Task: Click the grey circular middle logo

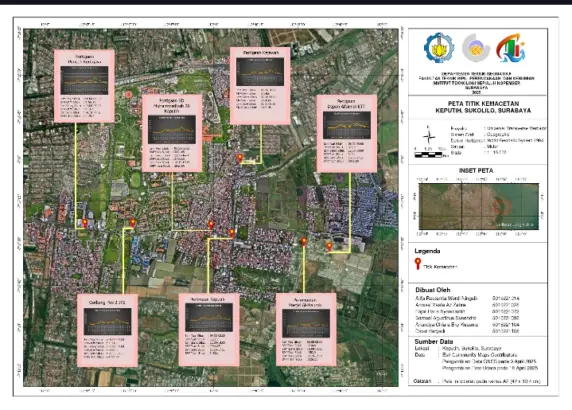Action: [476, 48]
